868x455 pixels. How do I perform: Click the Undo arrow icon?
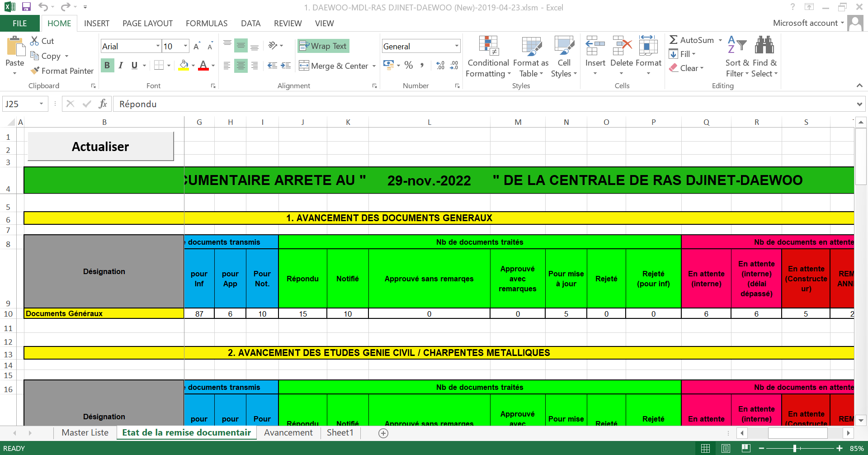coord(43,7)
